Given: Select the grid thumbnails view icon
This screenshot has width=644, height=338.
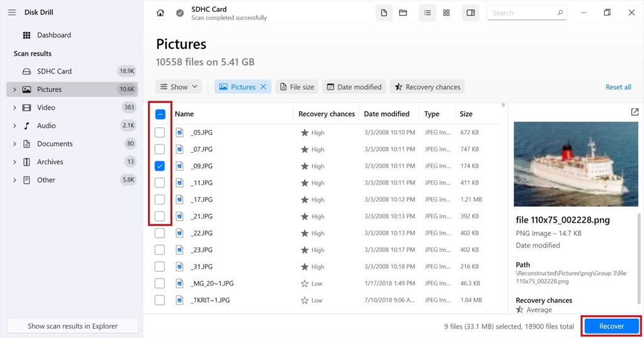Looking at the screenshot, I should click(x=447, y=13).
